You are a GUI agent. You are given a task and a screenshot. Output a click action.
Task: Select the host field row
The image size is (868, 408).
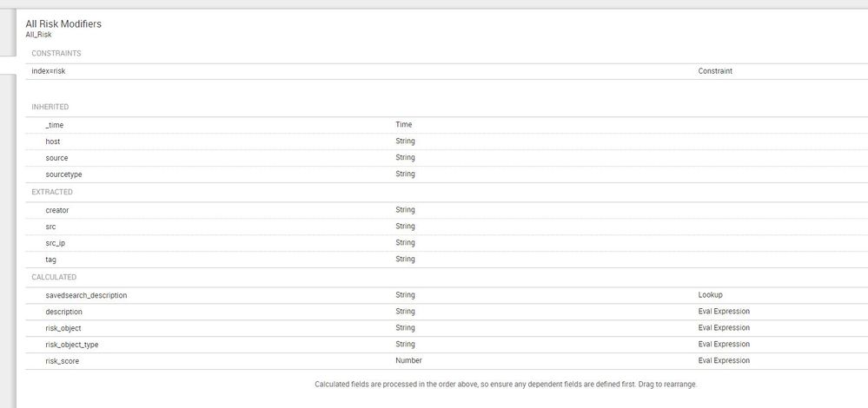53,141
